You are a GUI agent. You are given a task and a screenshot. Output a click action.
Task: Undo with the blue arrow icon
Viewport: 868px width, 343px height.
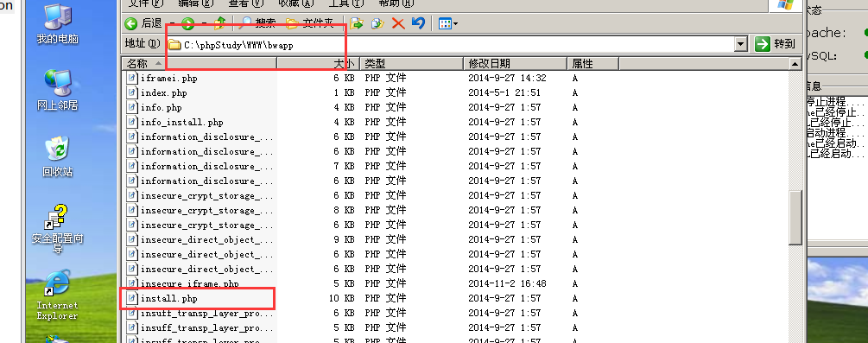pyautogui.click(x=419, y=23)
